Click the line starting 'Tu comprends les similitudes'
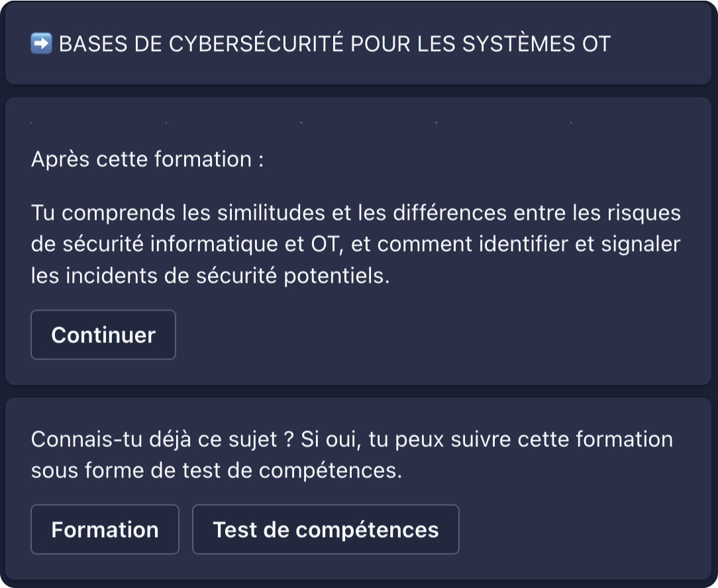 pos(356,213)
